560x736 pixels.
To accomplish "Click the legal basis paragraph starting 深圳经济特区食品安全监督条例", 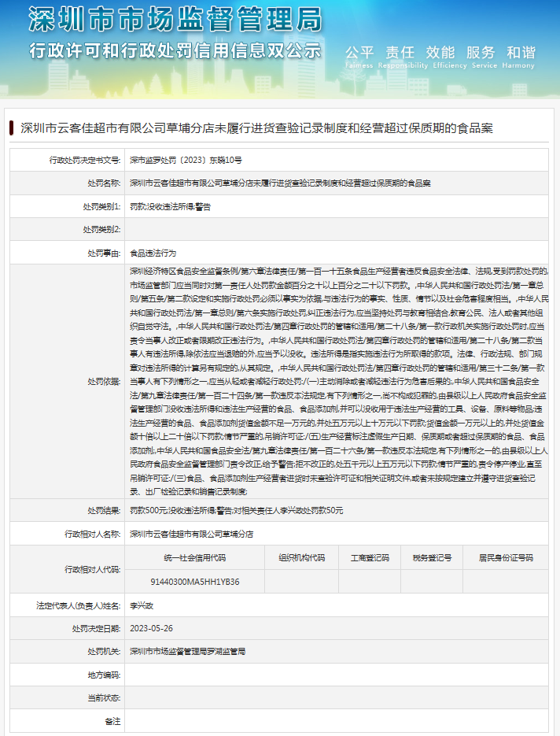I will click(x=339, y=382).
